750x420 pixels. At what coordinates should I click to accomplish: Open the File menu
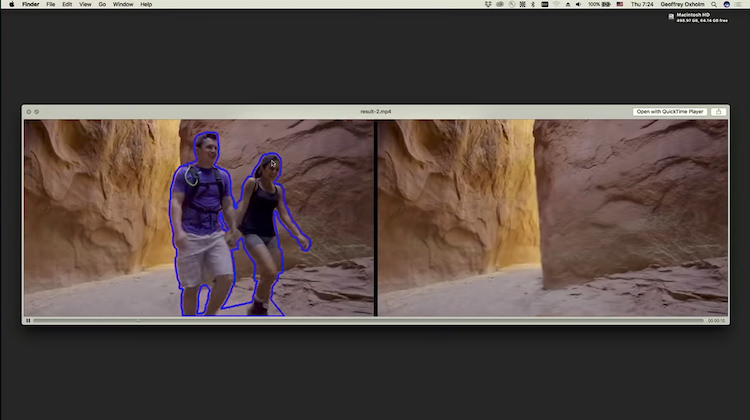[x=51, y=4]
